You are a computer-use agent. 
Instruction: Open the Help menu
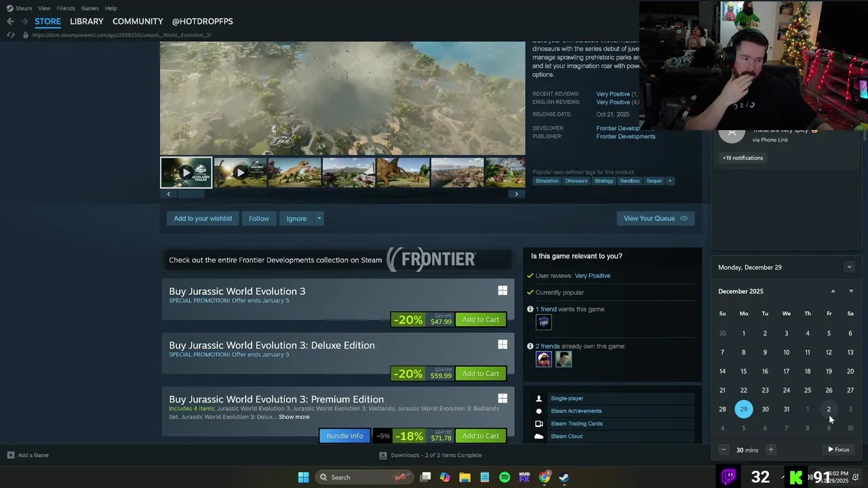pyautogui.click(x=111, y=8)
